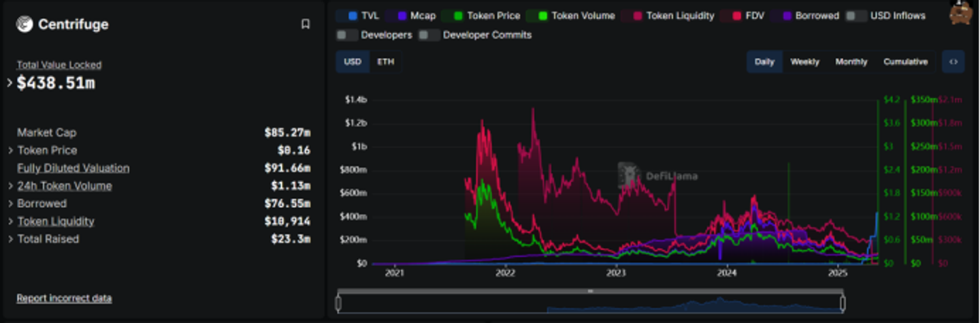Bookmark the Centrifuge protocol

(306, 24)
